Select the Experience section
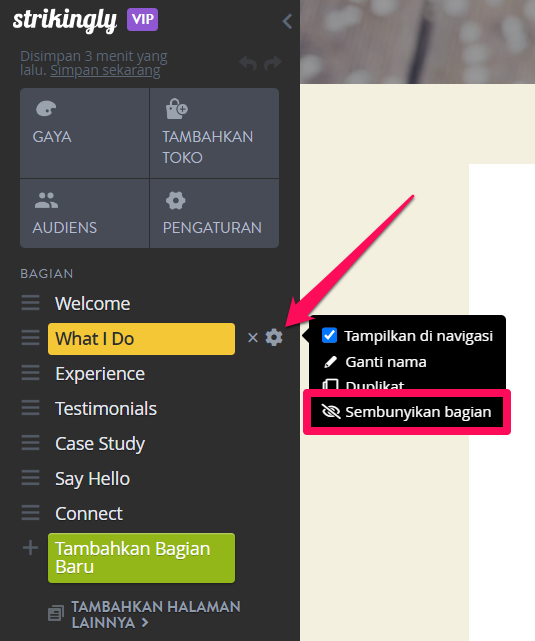The height and width of the screenshot is (641, 535). (x=100, y=374)
